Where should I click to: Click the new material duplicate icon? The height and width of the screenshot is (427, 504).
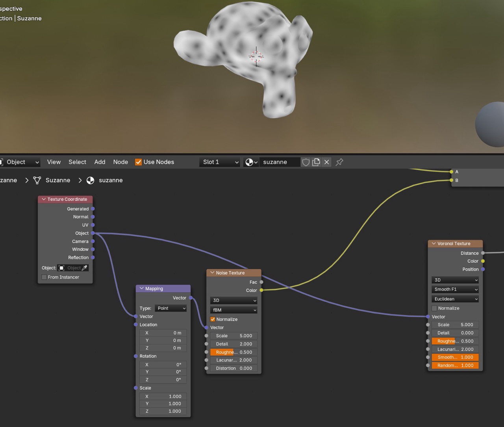point(316,162)
